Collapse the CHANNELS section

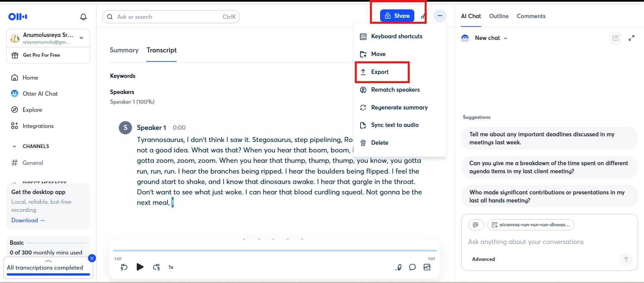pyautogui.click(x=14, y=146)
